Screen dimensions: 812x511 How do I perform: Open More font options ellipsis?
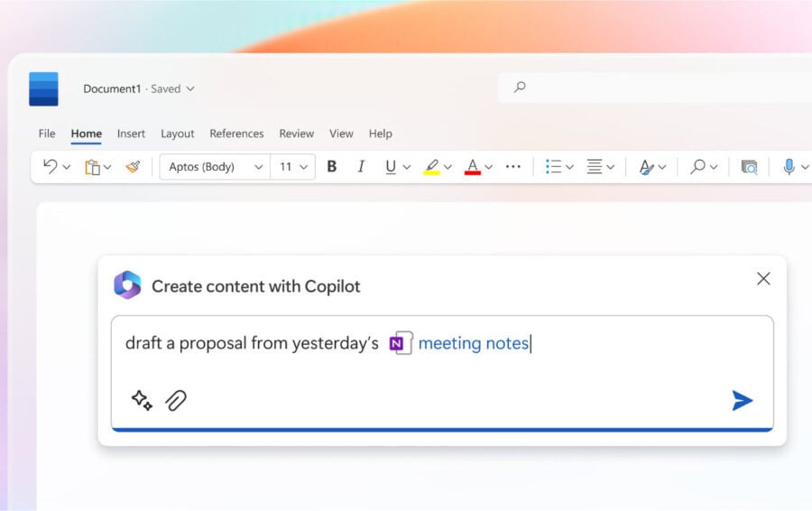(512, 167)
